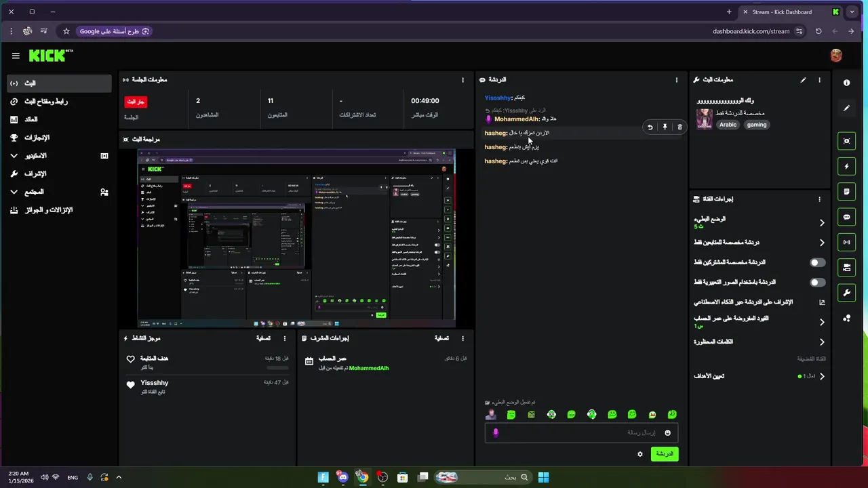868x488 pixels.
Task: Click the green send chat button
Action: click(665, 454)
